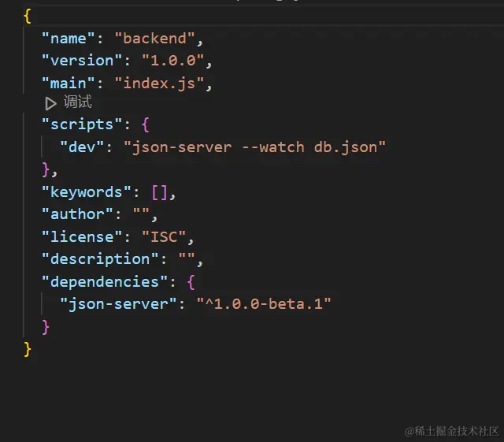Click the "license" key
Viewport: 504px width, 442px height.
pyautogui.click(x=82, y=237)
